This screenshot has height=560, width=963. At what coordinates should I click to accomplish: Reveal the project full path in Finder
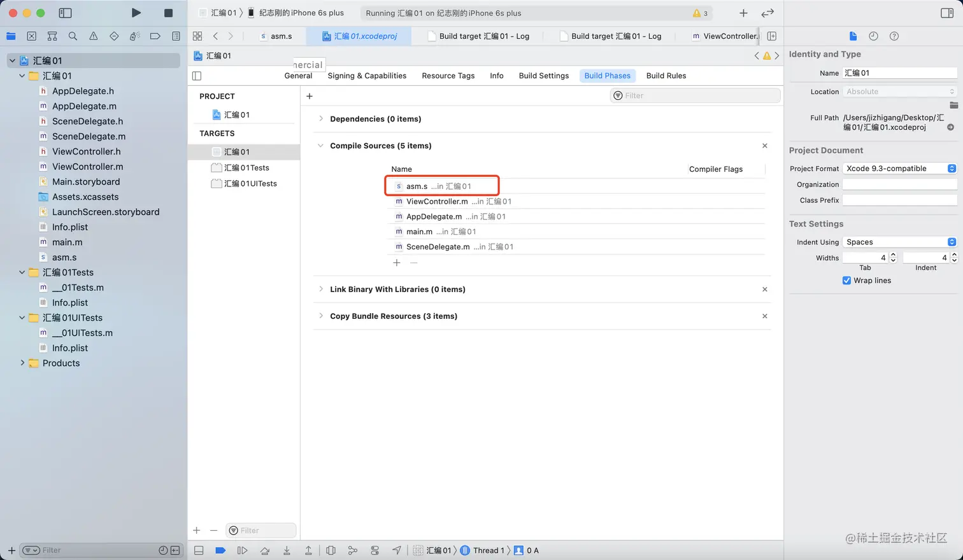(950, 127)
